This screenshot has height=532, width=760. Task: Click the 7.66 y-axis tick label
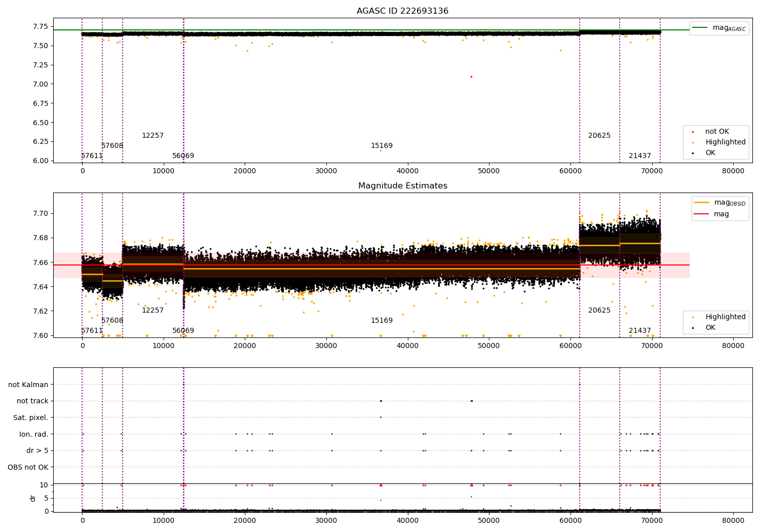[40, 262]
